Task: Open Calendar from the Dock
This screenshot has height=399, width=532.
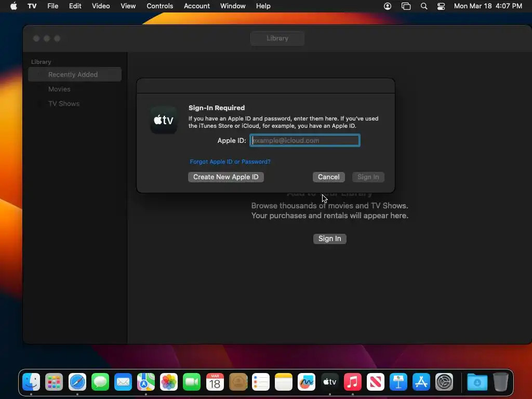Action: pos(215,382)
